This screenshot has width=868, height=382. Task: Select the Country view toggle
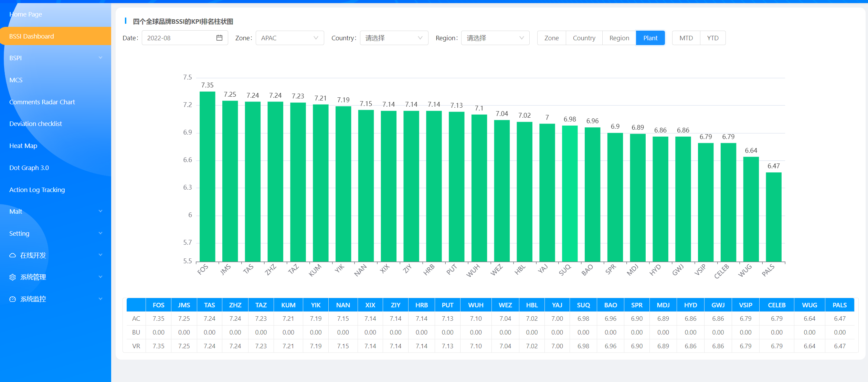click(584, 38)
